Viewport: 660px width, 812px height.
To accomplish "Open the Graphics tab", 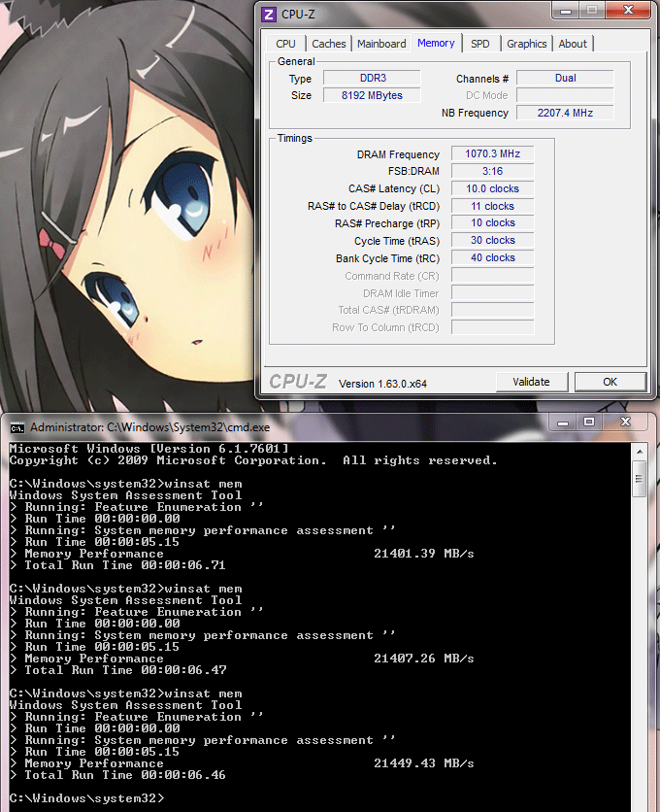I will [x=526, y=44].
